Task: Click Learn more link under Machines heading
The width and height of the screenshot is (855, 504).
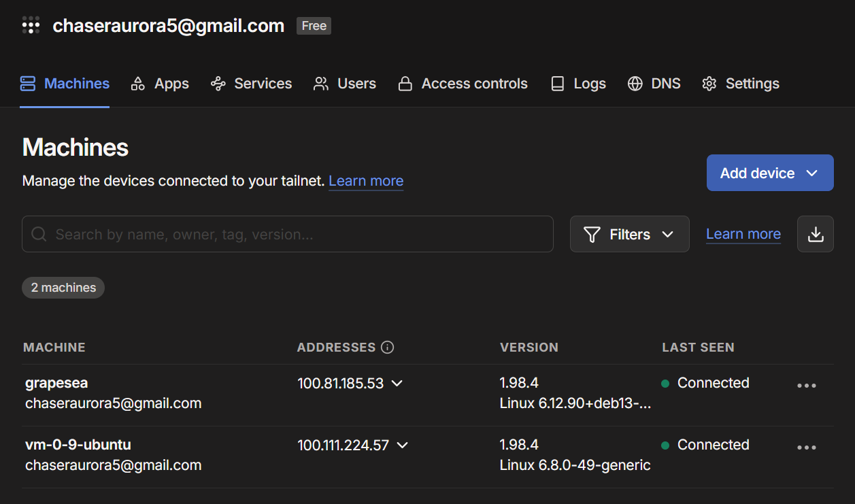Action: click(366, 181)
